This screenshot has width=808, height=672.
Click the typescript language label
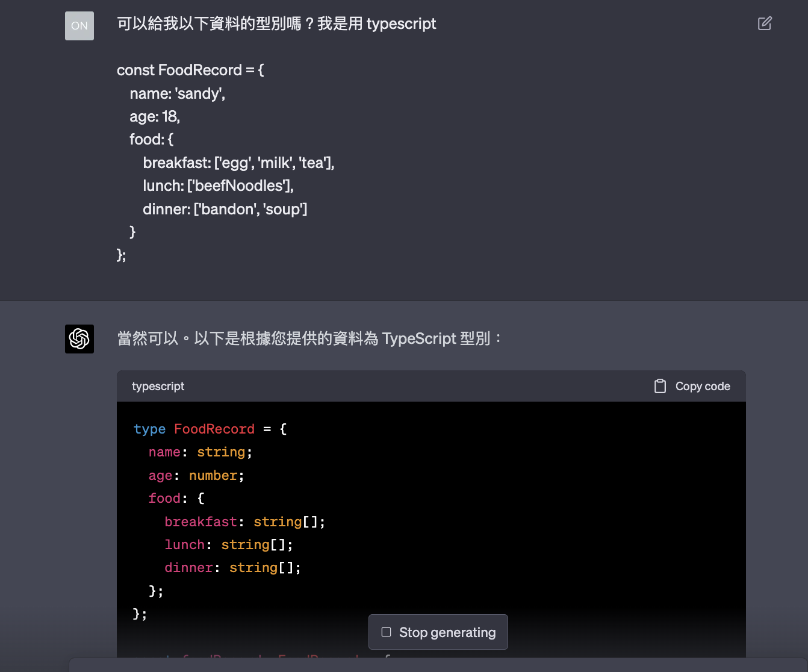pos(158,387)
